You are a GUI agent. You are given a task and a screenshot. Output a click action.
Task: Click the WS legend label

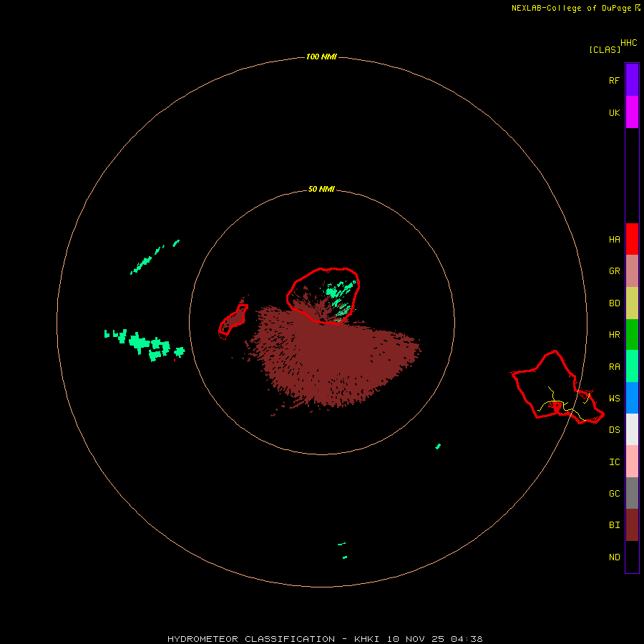coord(614,399)
